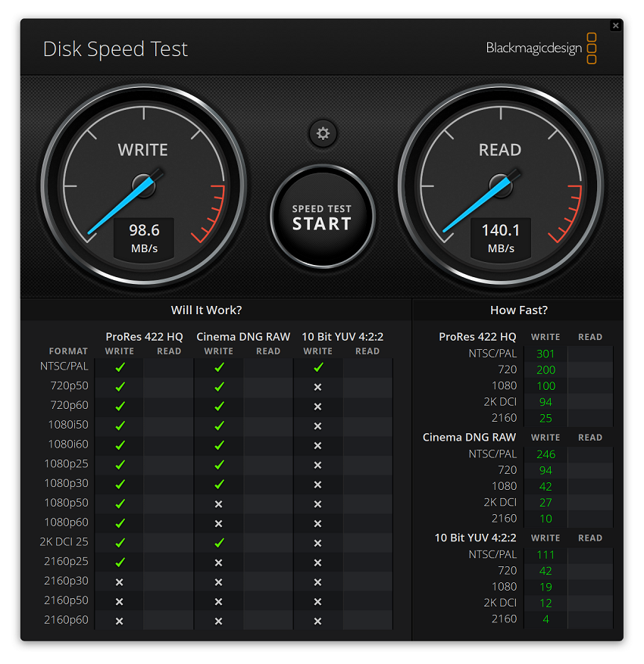The height and width of the screenshot is (664, 644).
Task: Click the 2160p60 format row label
Action: tap(66, 619)
